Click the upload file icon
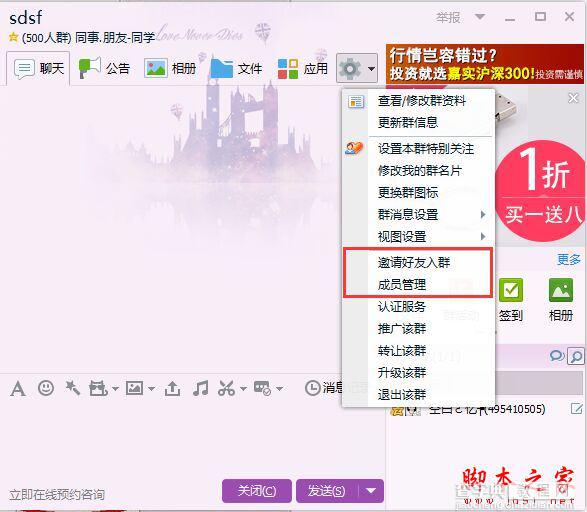The height and width of the screenshot is (512, 587). click(x=172, y=388)
